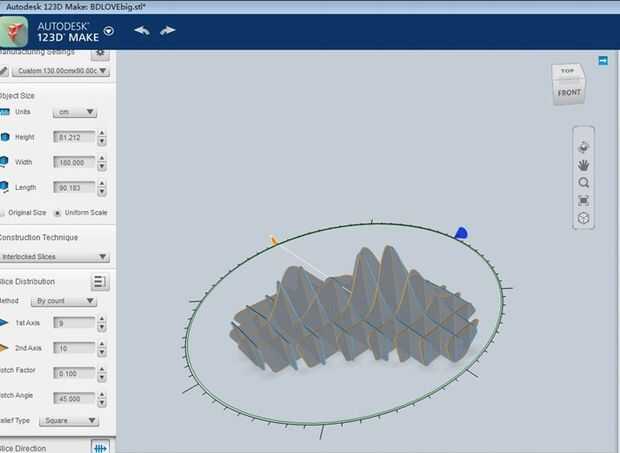The image size is (620, 453).
Task: Open the Method dropdown set to By count
Action: pyautogui.click(x=64, y=301)
